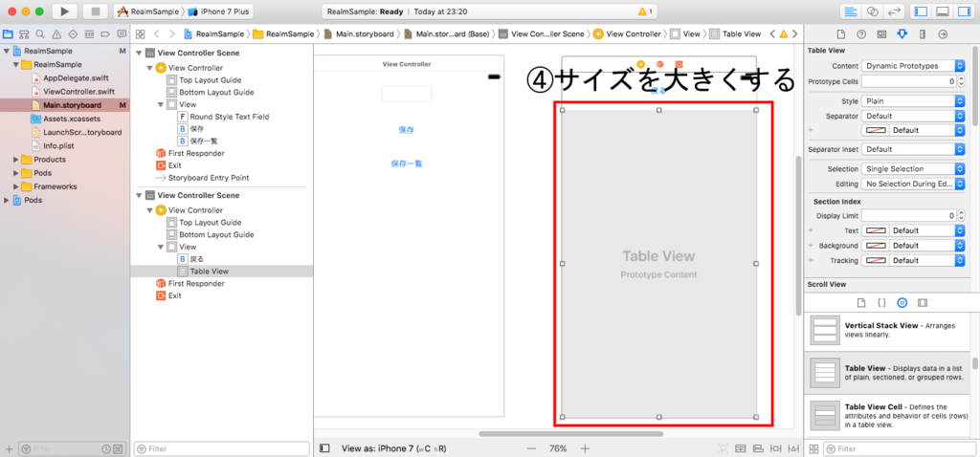The width and height of the screenshot is (980, 457).
Task: Open the Separator Default dropdown
Action: click(x=913, y=116)
